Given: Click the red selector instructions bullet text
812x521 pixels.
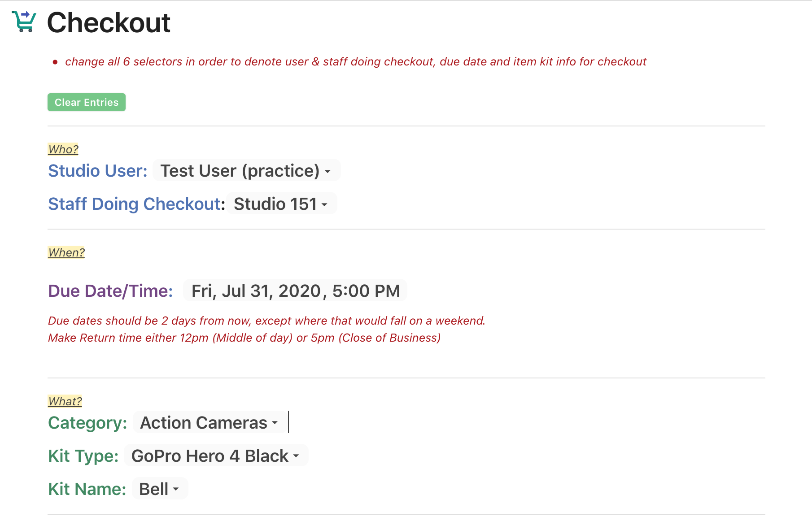Looking at the screenshot, I should (355, 61).
